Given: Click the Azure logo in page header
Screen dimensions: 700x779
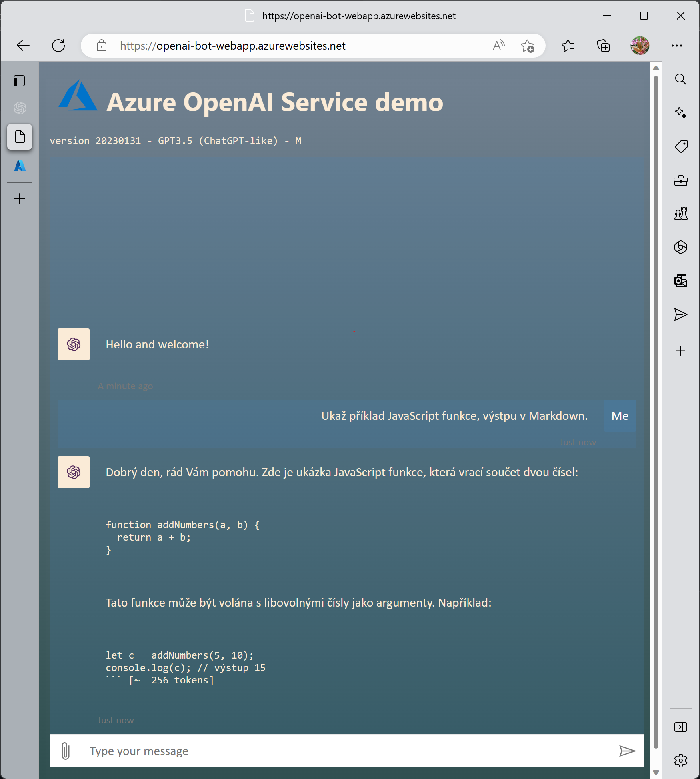Looking at the screenshot, I should point(78,95).
